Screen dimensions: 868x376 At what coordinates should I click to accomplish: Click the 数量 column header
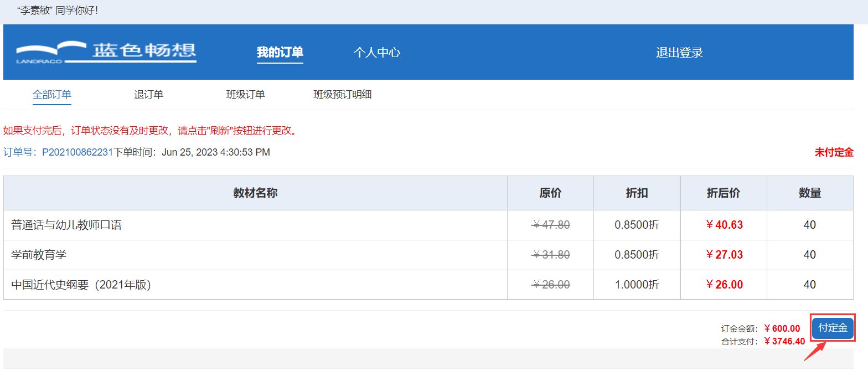point(809,193)
